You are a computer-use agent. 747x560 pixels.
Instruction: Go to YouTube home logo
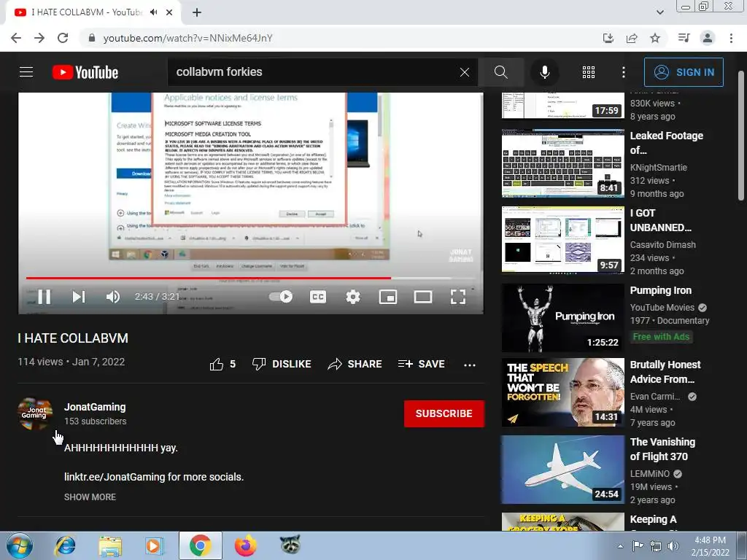tap(85, 72)
